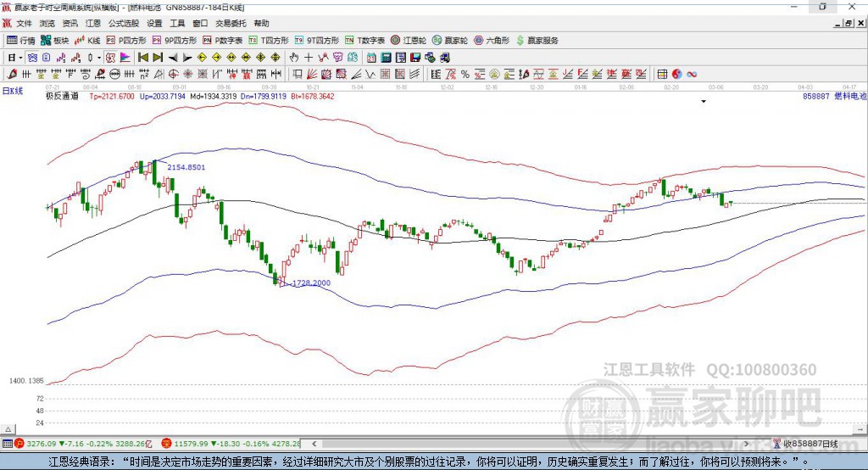Select the percentage % tool
The width and height of the screenshot is (868, 470).
pos(465,75)
